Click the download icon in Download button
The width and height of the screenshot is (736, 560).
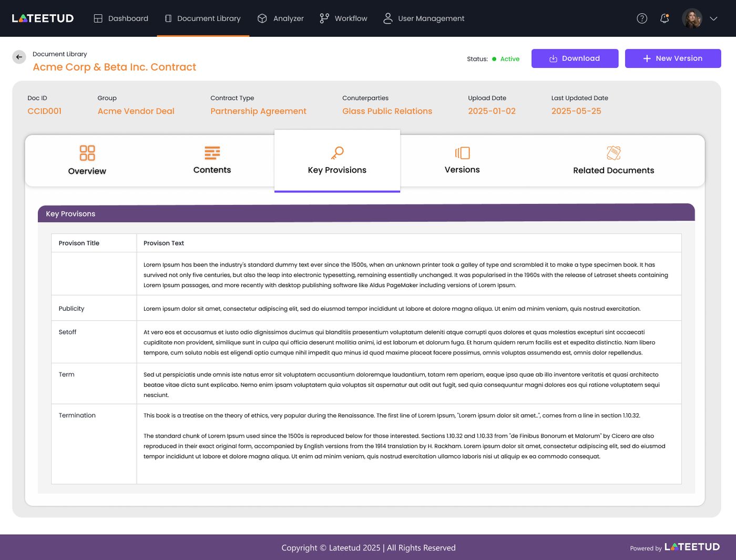coord(553,59)
